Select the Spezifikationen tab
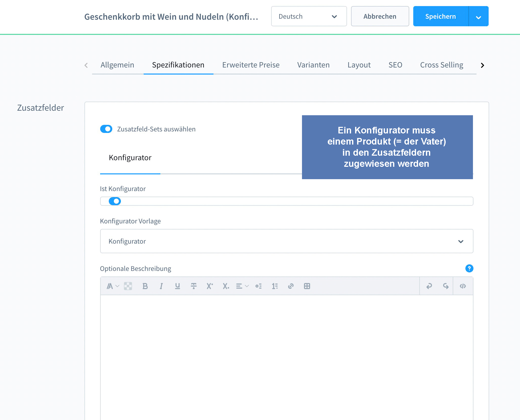The image size is (520, 420). click(178, 65)
